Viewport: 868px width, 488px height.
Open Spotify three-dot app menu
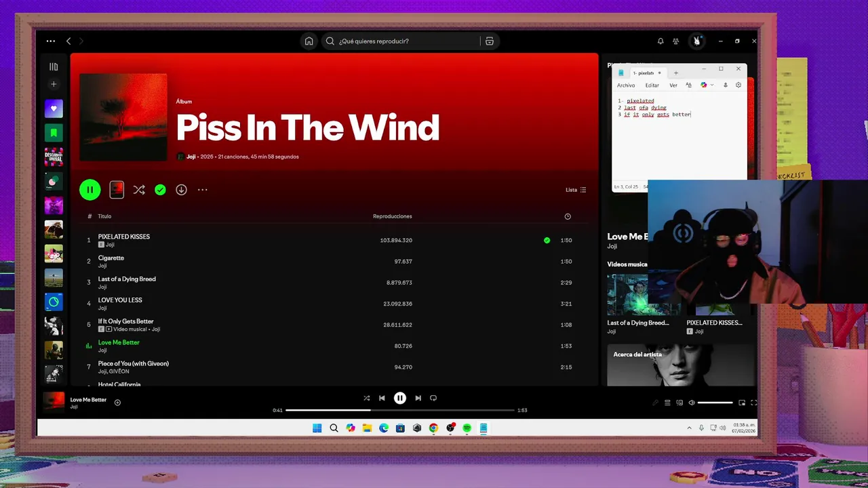(x=51, y=41)
